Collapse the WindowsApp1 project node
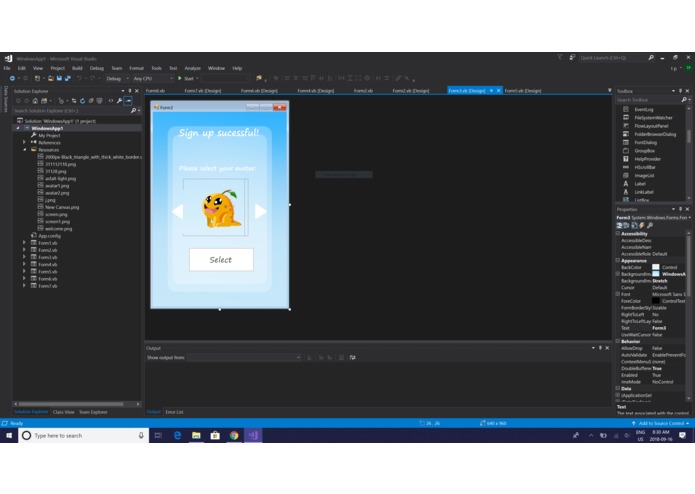The image size is (695, 494). (x=18, y=128)
